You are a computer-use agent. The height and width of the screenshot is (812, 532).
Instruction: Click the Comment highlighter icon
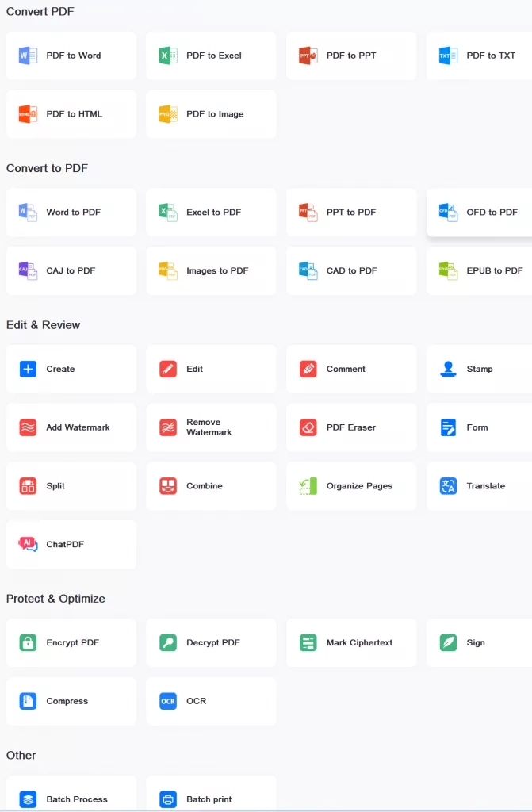coord(308,370)
